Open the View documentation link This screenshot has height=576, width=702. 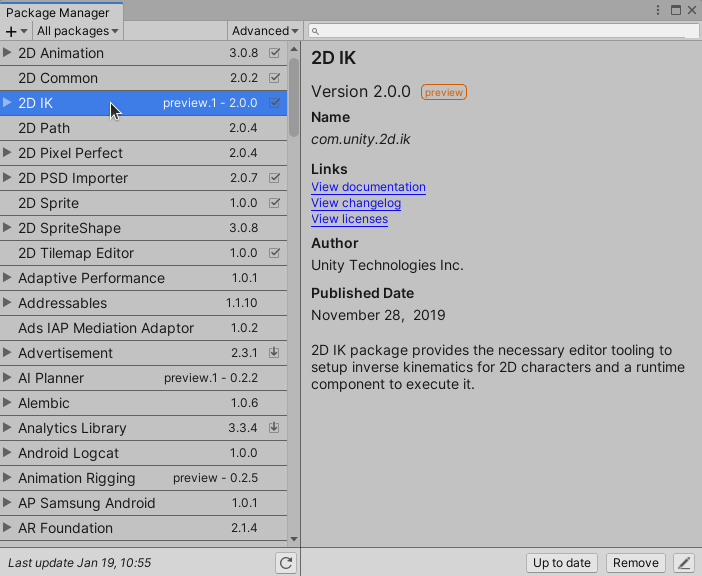(368, 187)
